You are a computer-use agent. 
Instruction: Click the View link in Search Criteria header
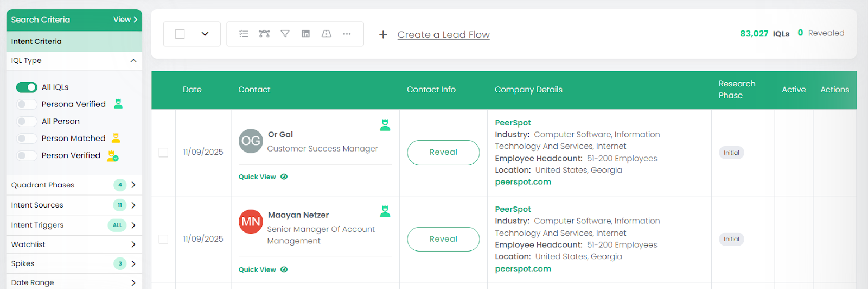125,20
